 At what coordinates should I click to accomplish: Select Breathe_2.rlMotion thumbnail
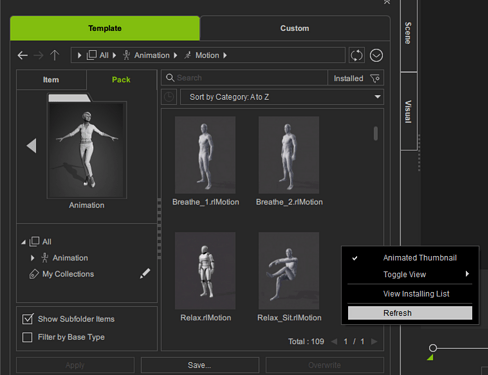click(289, 155)
